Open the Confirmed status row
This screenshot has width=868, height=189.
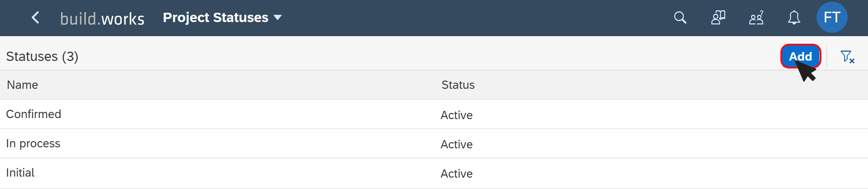click(x=434, y=115)
